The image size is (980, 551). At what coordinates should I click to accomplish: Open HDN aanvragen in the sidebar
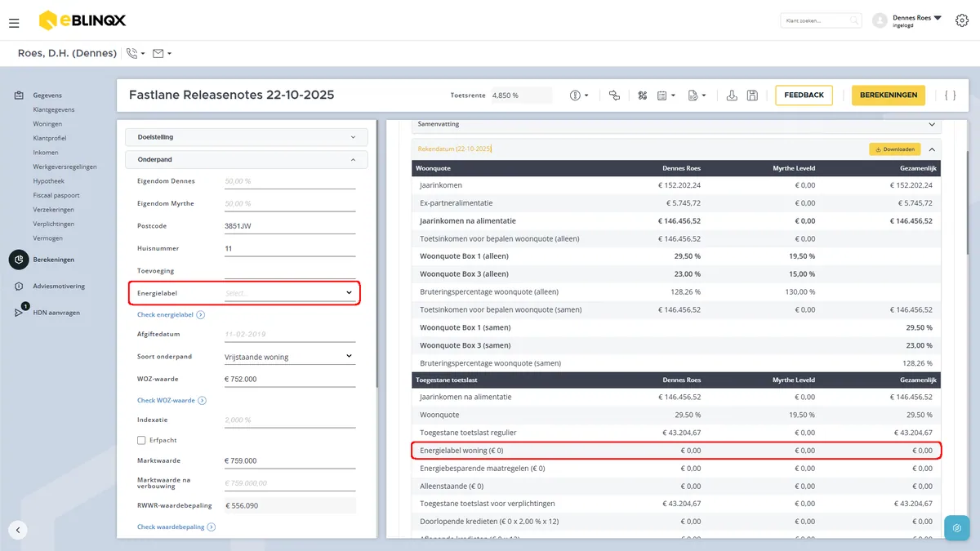click(x=56, y=313)
